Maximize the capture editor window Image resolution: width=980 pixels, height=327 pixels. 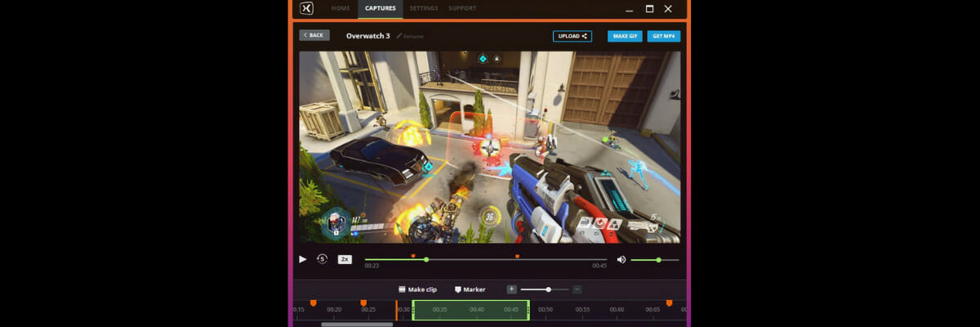649,8
